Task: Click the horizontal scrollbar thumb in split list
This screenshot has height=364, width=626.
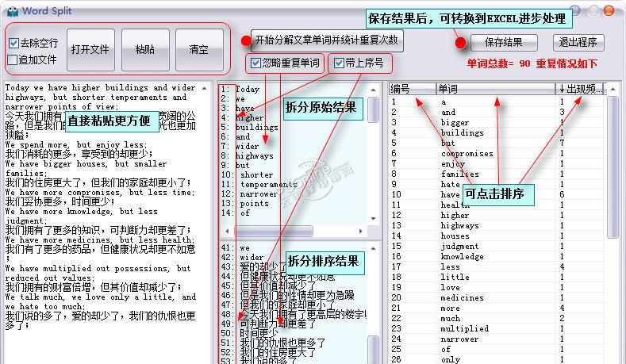Action: [x=274, y=231]
